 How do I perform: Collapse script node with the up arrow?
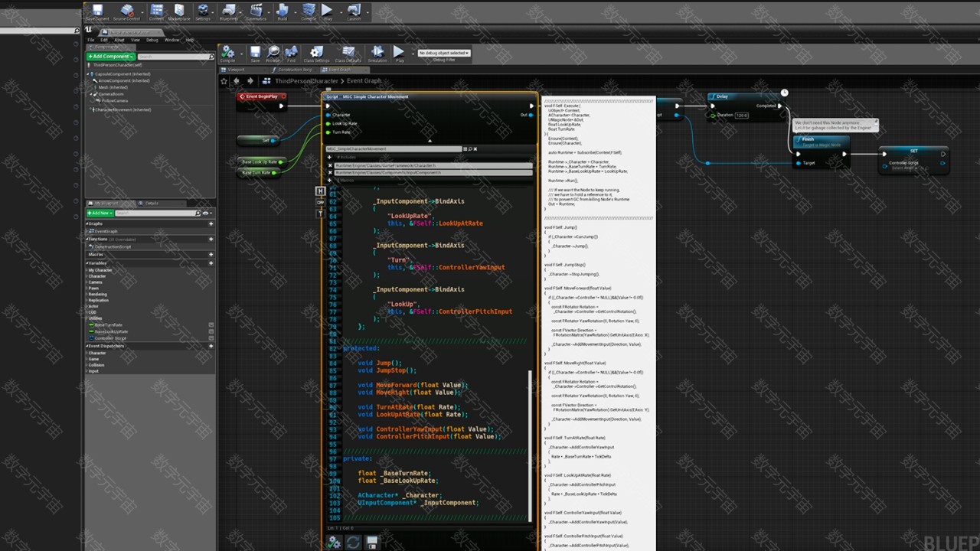[430, 141]
